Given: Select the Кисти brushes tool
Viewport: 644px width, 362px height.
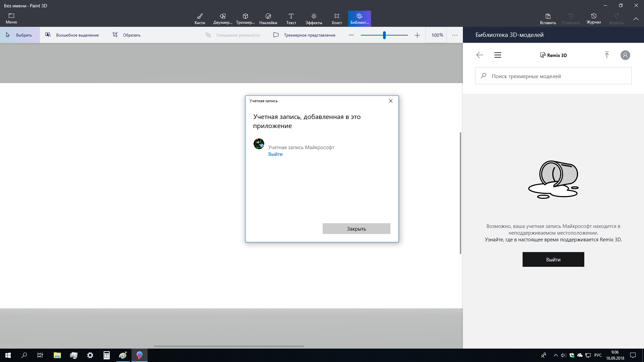Looking at the screenshot, I should coord(200,19).
